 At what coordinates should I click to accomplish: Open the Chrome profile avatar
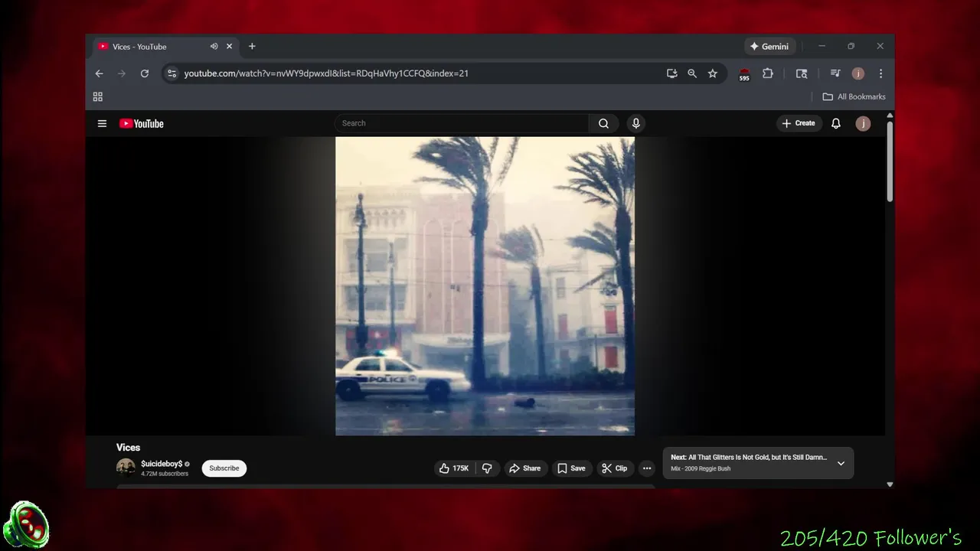pos(858,73)
